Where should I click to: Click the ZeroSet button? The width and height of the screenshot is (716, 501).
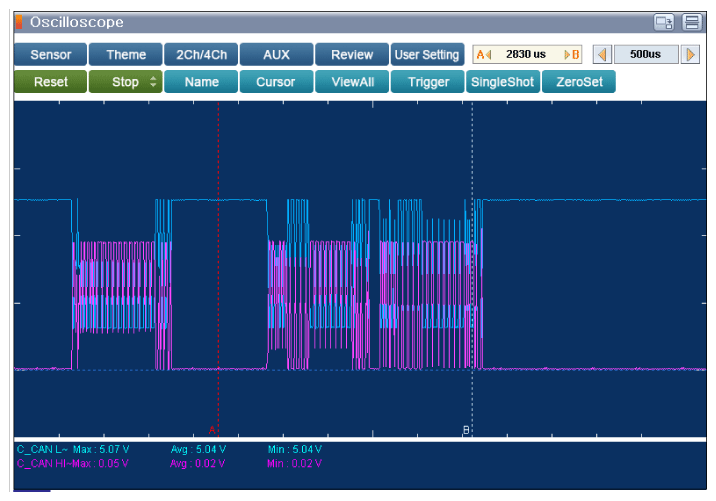(x=579, y=82)
